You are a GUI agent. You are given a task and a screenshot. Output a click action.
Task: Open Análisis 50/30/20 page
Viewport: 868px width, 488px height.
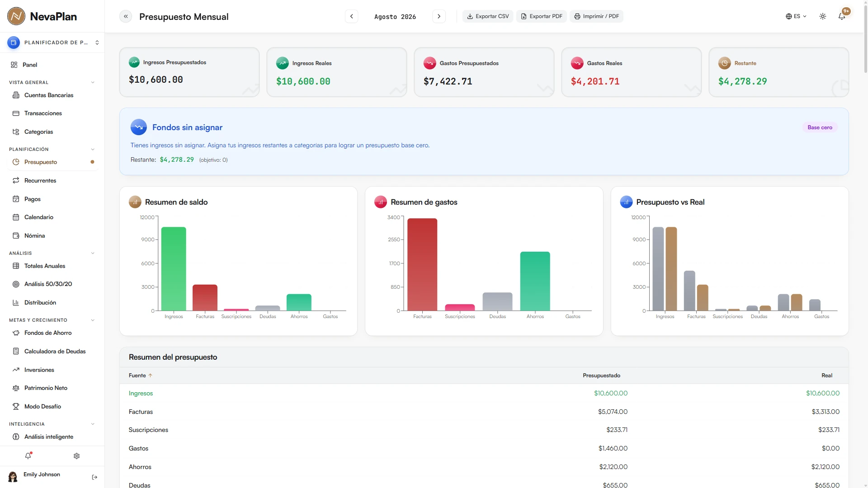52,284
